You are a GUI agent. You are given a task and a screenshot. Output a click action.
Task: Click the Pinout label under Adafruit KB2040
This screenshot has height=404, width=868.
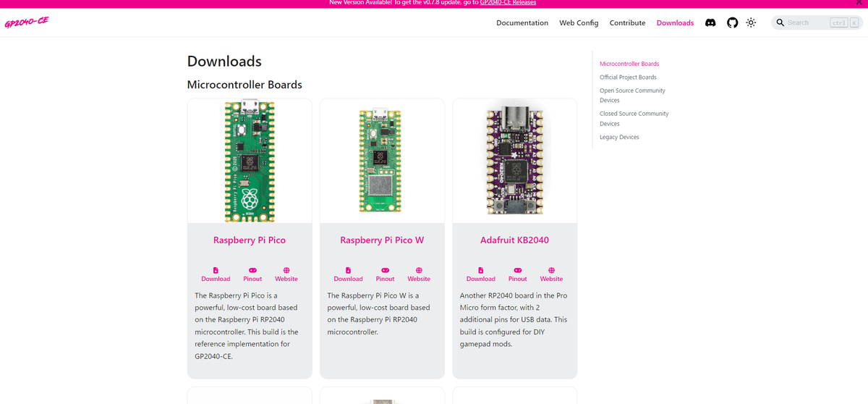517,279
